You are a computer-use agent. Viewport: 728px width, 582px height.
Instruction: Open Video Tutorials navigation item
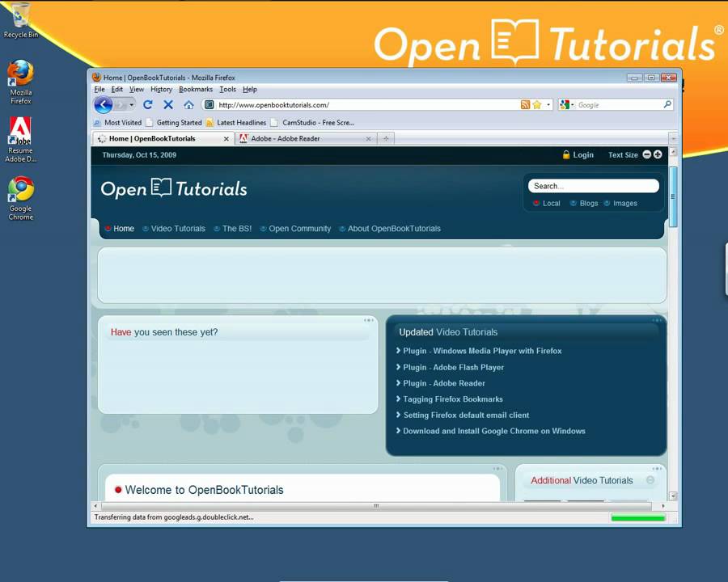click(174, 228)
